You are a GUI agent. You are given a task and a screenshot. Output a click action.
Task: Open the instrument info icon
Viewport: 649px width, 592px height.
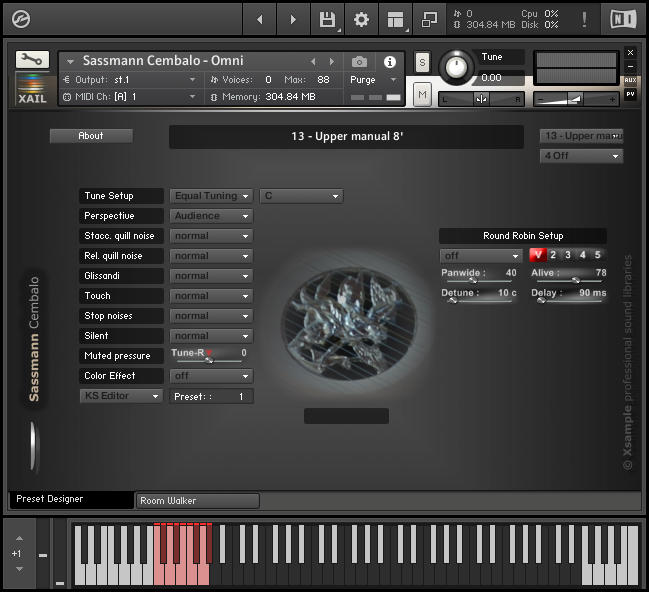[389, 62]
